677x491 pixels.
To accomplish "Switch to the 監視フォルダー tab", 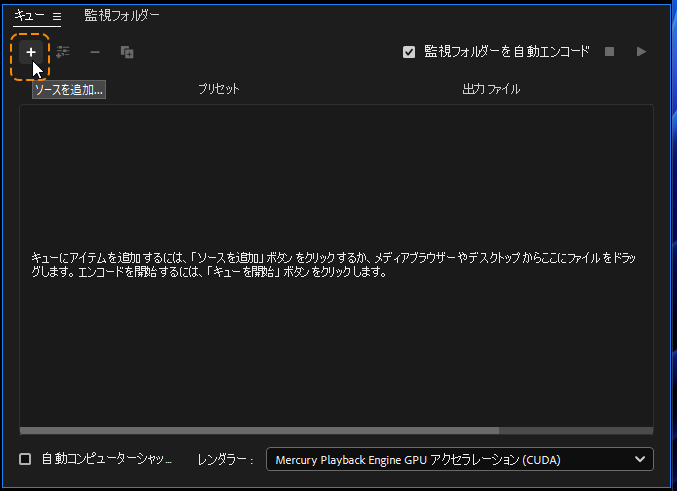I will pos(122,16).
